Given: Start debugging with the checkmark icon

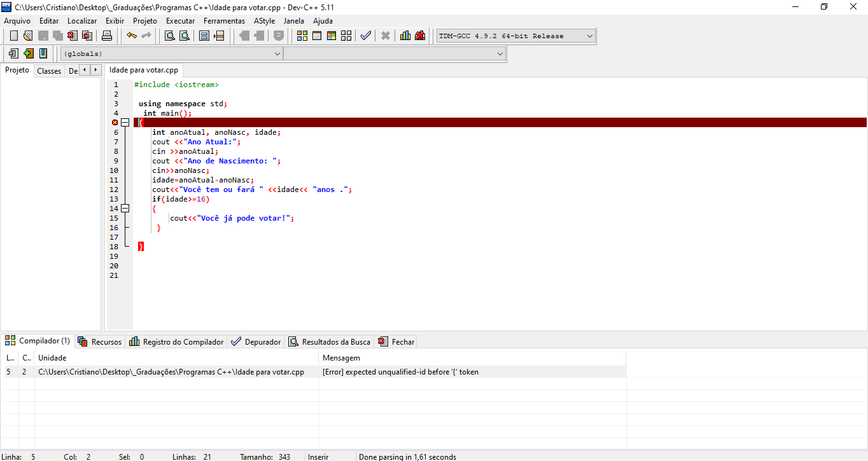Looking at the screenshot, I should (x=365, y=36).
